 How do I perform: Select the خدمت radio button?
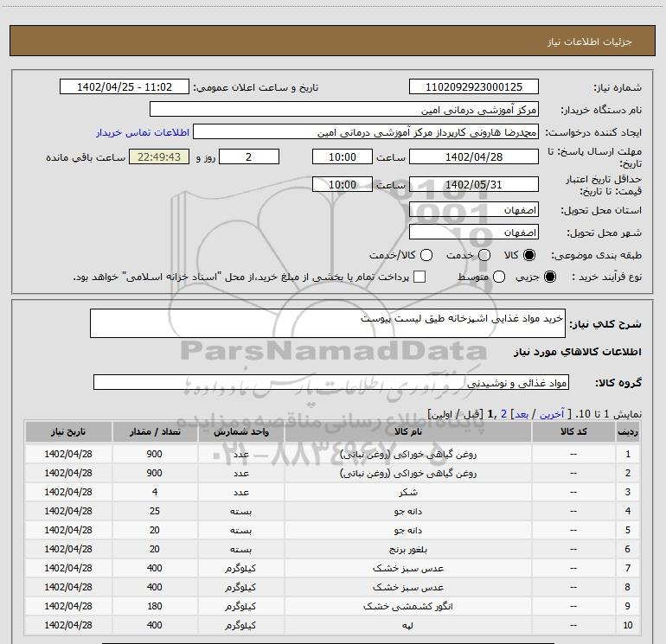(484, 255)
